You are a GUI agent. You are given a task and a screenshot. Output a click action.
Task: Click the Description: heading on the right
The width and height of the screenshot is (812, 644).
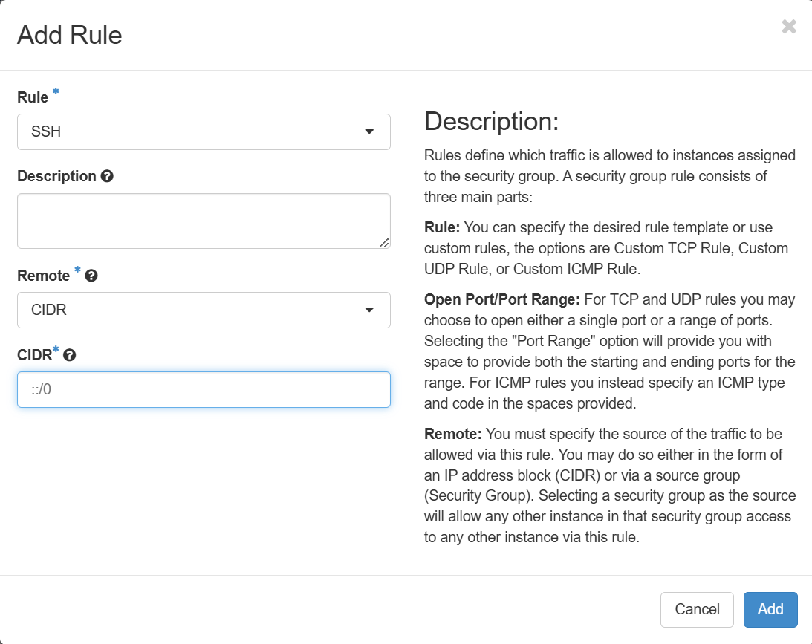pyautogui.click(x=491, y=121)
